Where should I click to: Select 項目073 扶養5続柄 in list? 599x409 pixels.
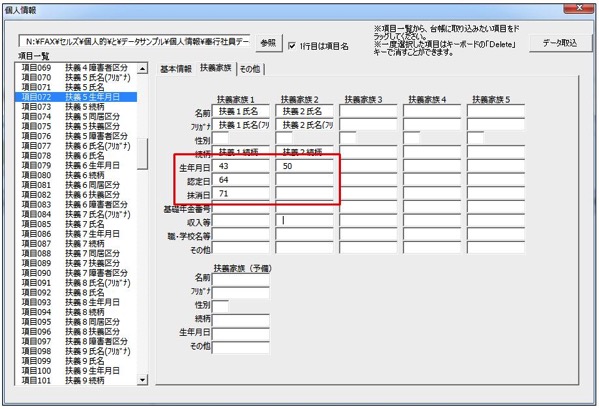tap(76, 107)
